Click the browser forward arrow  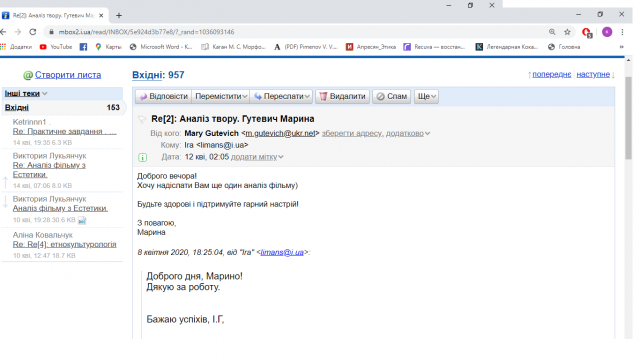(18, 32)
